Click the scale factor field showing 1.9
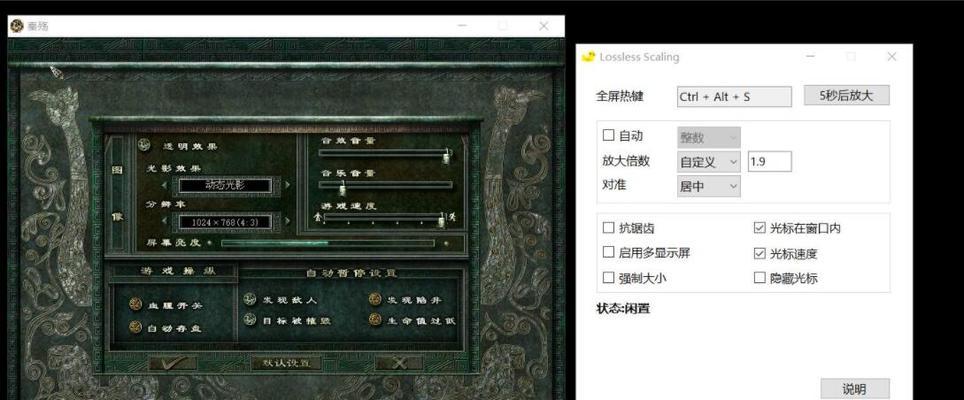The width and height of the screenshot is (964, 400). [x=769, y=162]
